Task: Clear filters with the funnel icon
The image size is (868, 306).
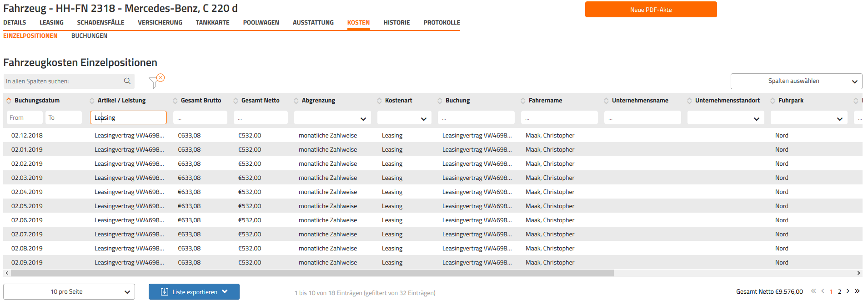Action: tap(156, 81)
